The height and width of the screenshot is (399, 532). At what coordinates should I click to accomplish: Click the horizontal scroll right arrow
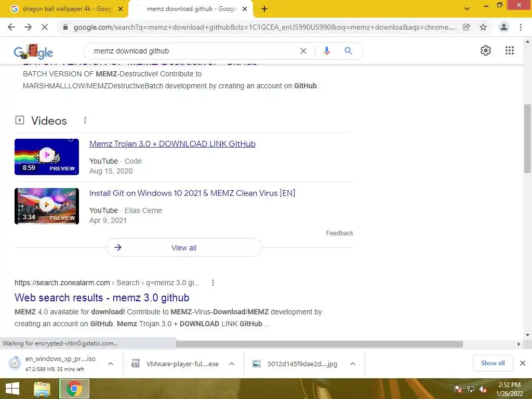coord(518,344)
